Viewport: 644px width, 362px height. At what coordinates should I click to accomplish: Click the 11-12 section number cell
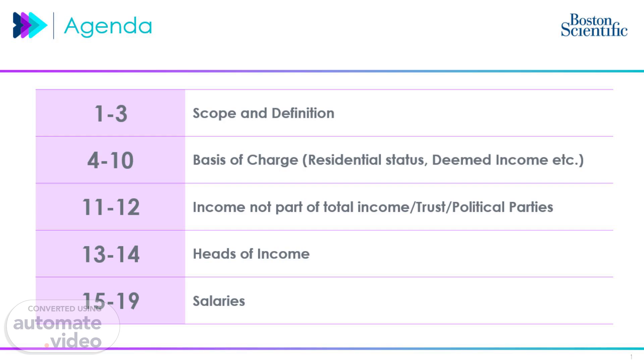110,207
